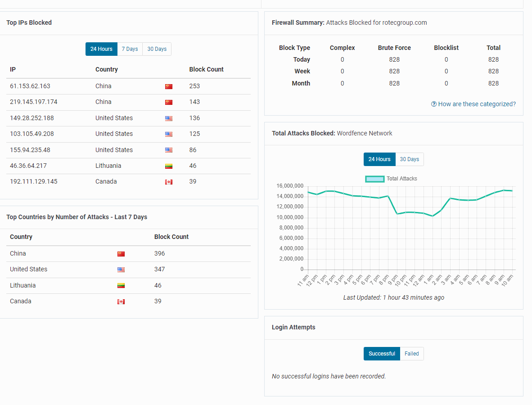This screenshot has height=405, width=532.
Task: Select the 24 Hours tab in Top IPs Blocked
Action: click(101, 49)
